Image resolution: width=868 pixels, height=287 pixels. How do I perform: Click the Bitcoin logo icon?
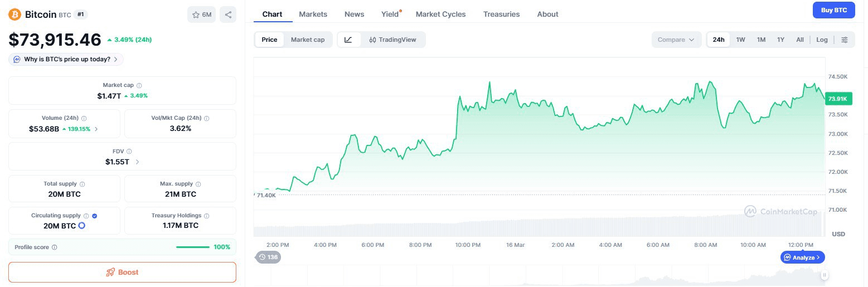(15, 14)
